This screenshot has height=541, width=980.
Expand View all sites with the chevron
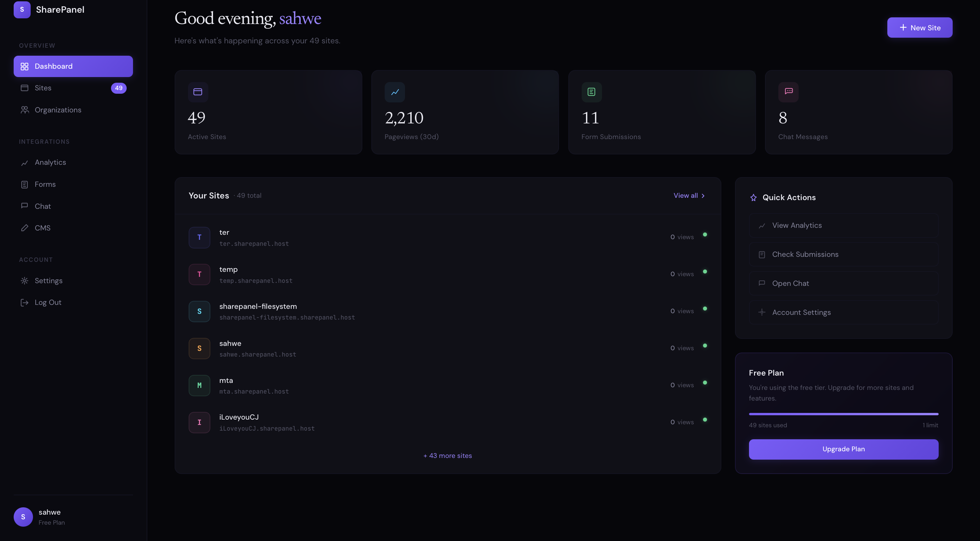[703, 195]
